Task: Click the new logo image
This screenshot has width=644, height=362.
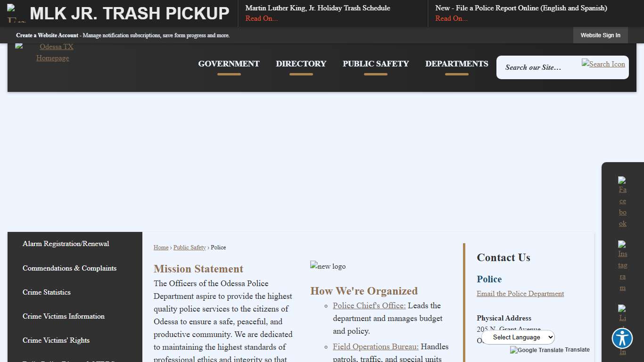Action: point(328,266)
